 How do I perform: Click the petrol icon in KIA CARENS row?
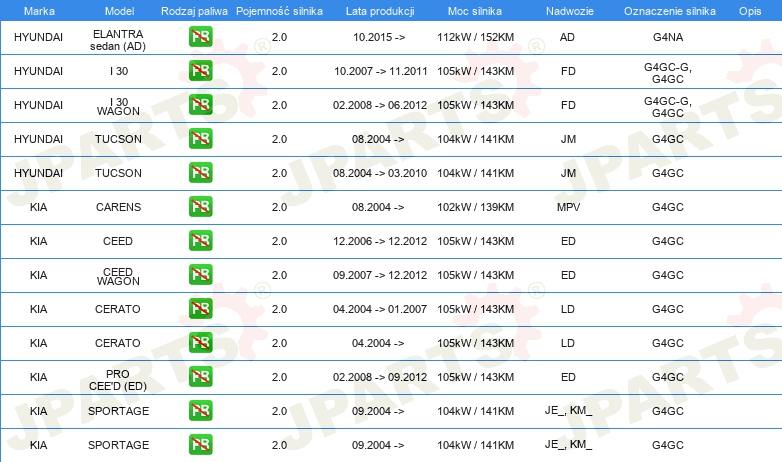pos(200,207)
